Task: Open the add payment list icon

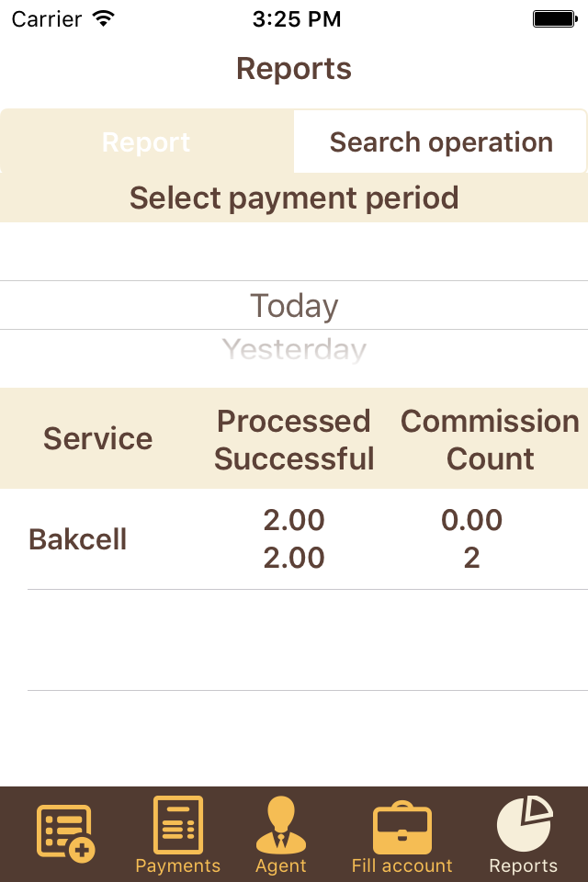Action: point(65,832)
